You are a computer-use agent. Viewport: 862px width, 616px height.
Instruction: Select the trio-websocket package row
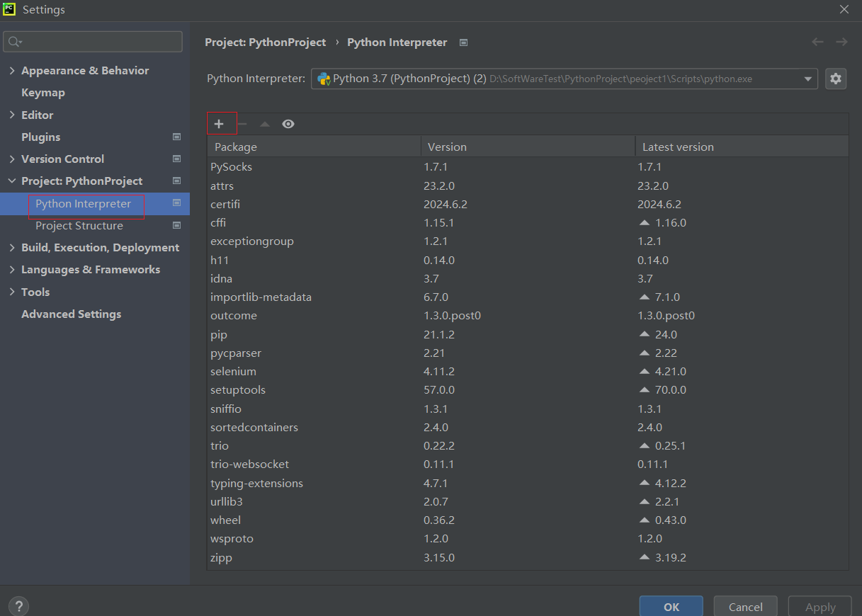point(528,464)
